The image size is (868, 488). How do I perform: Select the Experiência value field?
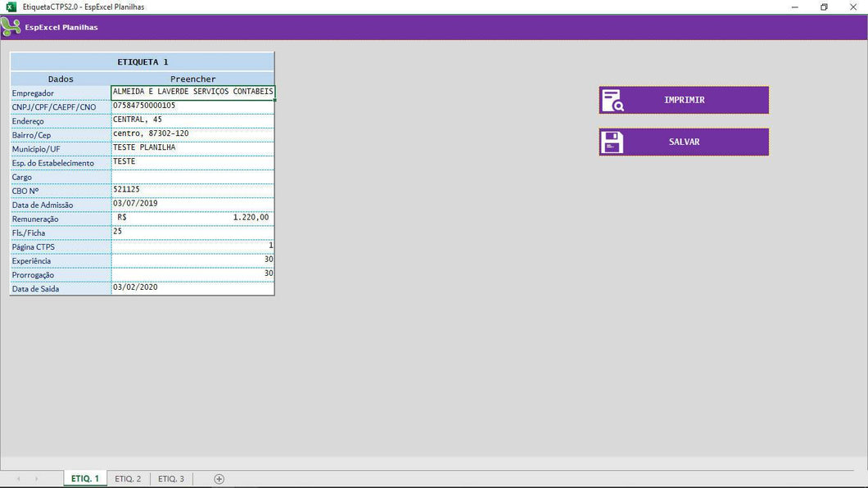tap(192, 260)
